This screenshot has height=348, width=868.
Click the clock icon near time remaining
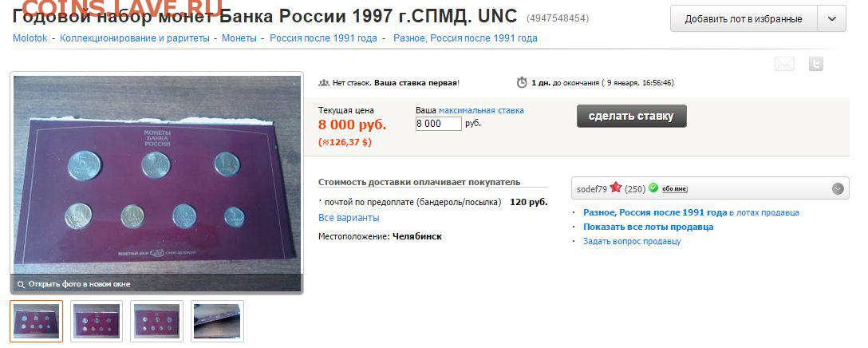pyautogui.click(x=522, y=82)
